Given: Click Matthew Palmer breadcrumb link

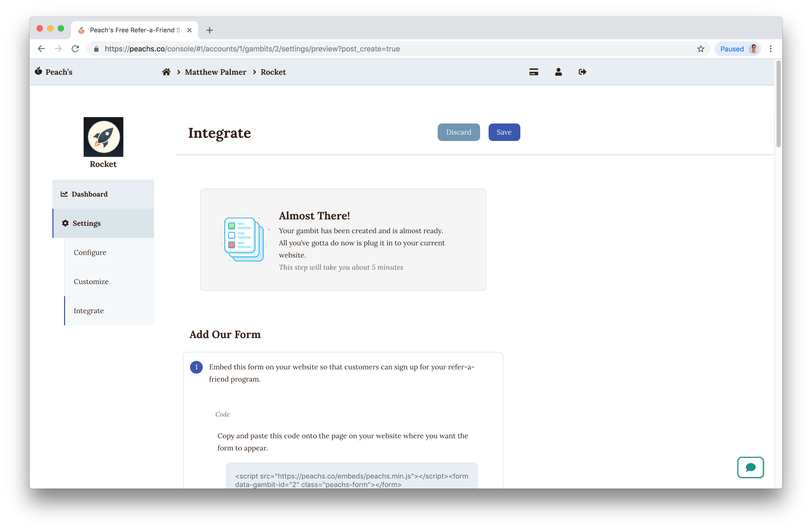Looking at the screenshot, I should (215, 72).
